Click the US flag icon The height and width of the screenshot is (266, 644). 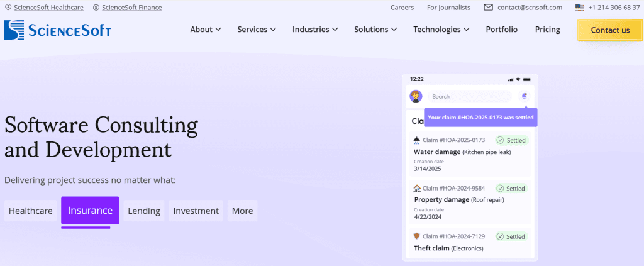pos(579,8)
